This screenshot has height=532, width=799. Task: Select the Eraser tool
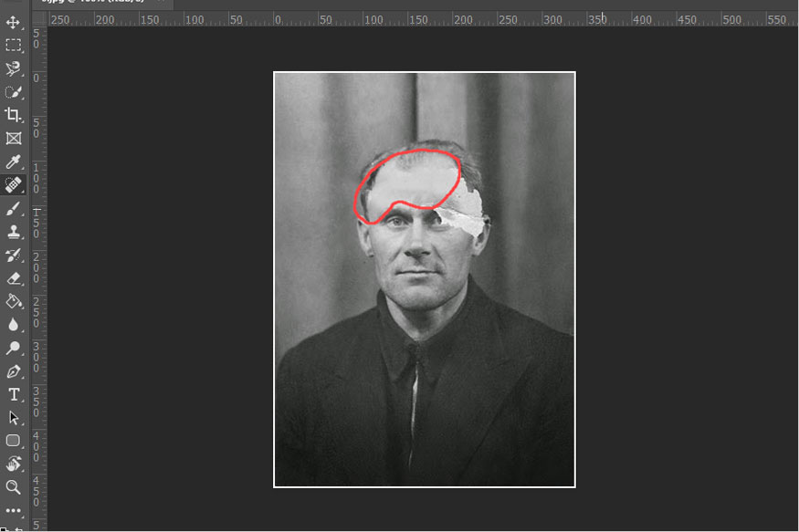(14, 278)
